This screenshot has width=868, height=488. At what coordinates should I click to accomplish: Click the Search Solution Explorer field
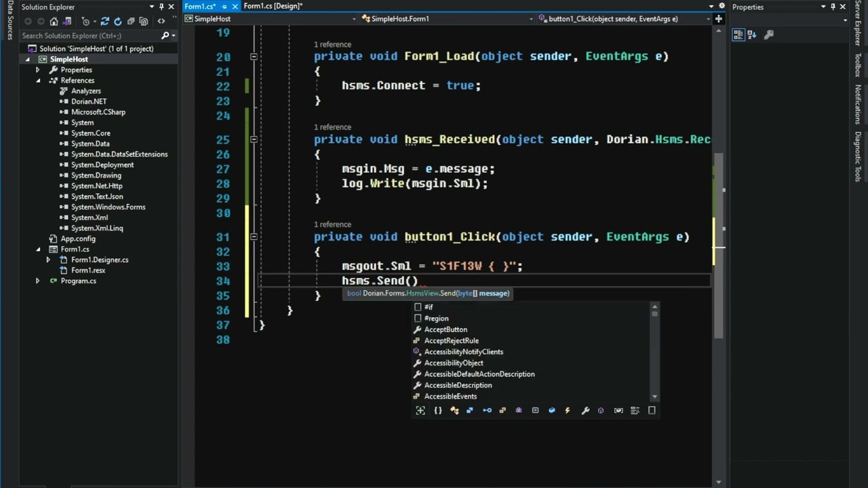pos(90,35)
